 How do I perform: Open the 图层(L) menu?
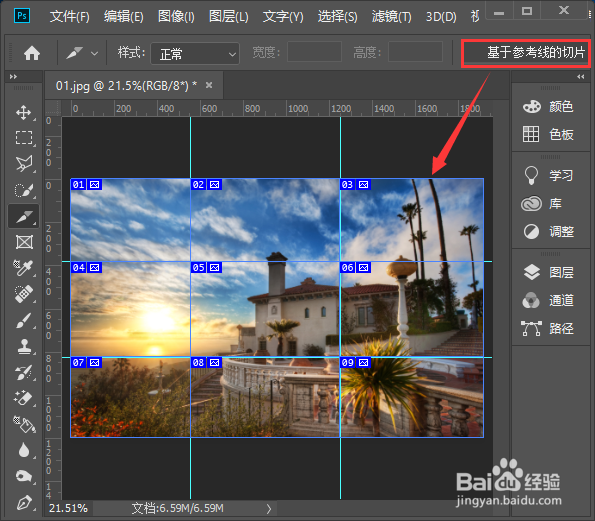pos(229,17)
